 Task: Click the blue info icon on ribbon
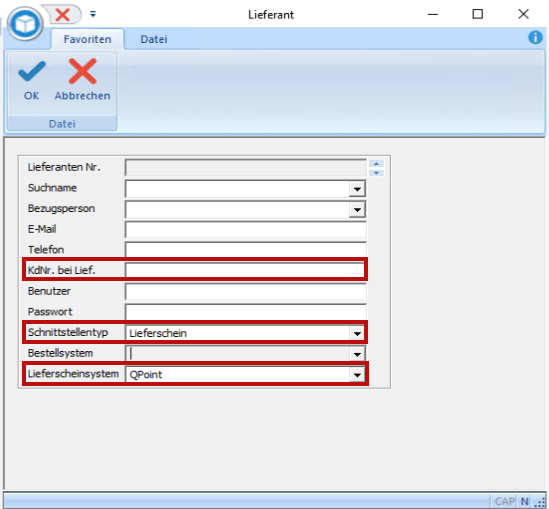pos(535,37)
